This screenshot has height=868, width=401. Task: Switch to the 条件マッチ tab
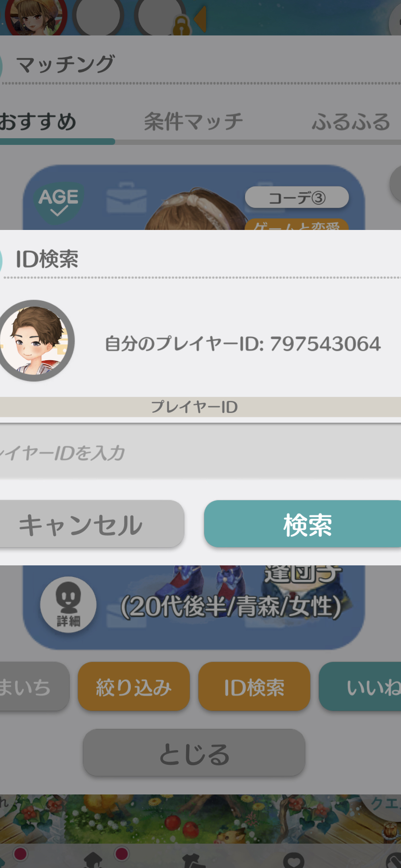coord(194,121)
